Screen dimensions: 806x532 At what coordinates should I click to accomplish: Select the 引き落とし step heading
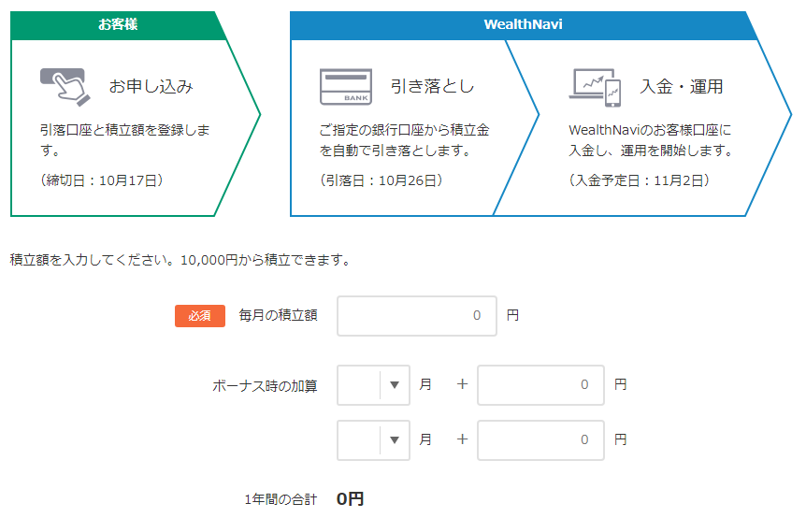point(432,87)
